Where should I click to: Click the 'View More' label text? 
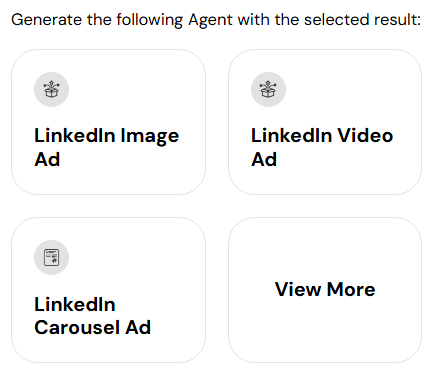[x=325, y=289]
